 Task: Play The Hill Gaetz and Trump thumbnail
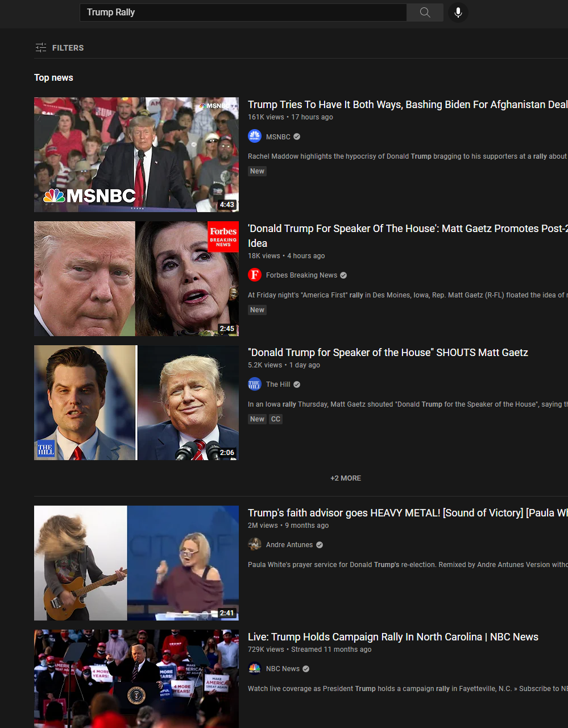tap(136, 403)
